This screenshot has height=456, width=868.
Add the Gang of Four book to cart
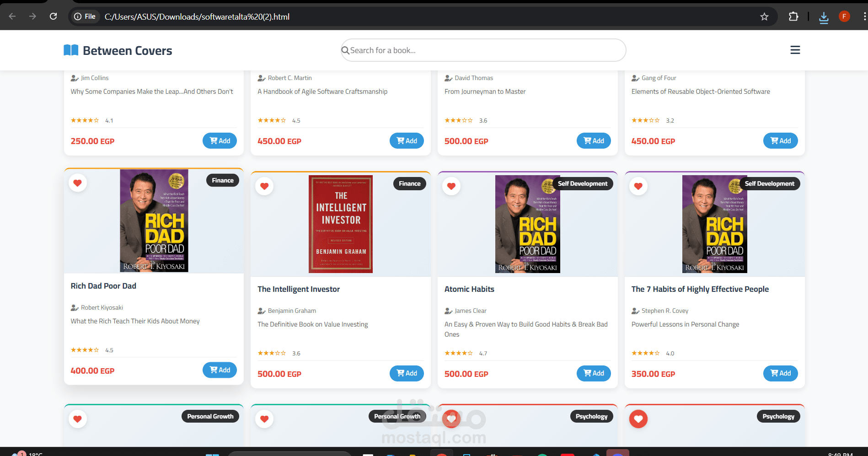[781, 141]
